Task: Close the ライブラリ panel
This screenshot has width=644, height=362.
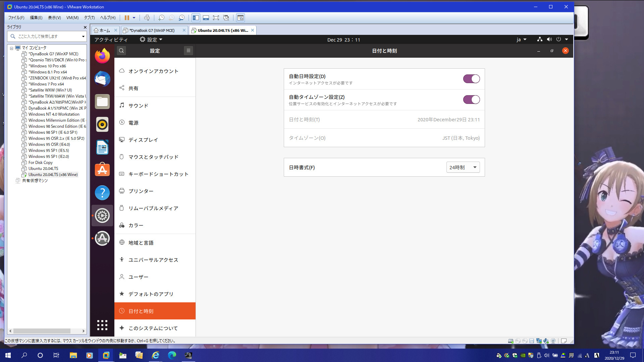Action: (x=85, y=27)
